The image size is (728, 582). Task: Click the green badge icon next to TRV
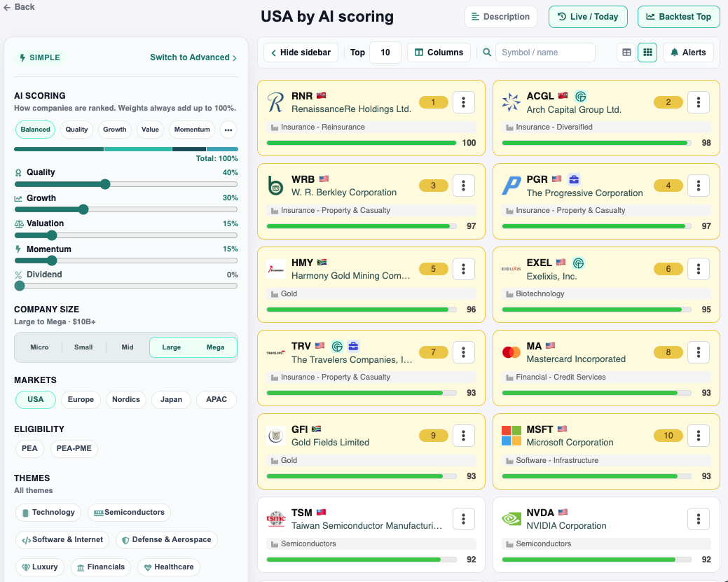(x=337, y=346)
